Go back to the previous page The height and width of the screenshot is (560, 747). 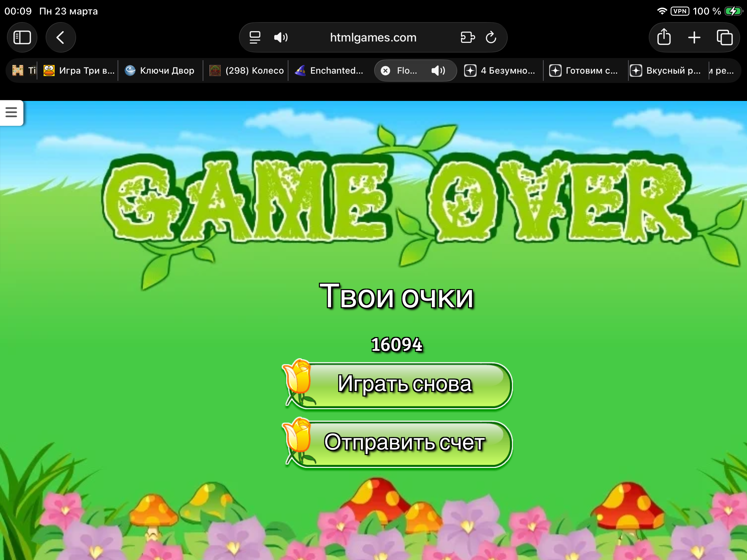tap(61, 37)
